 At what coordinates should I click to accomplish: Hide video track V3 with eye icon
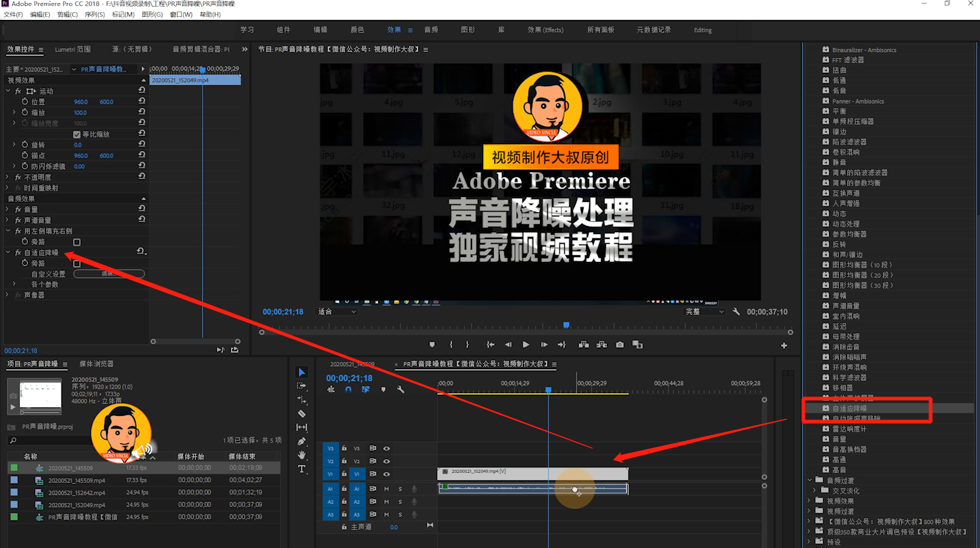point(387,449)
